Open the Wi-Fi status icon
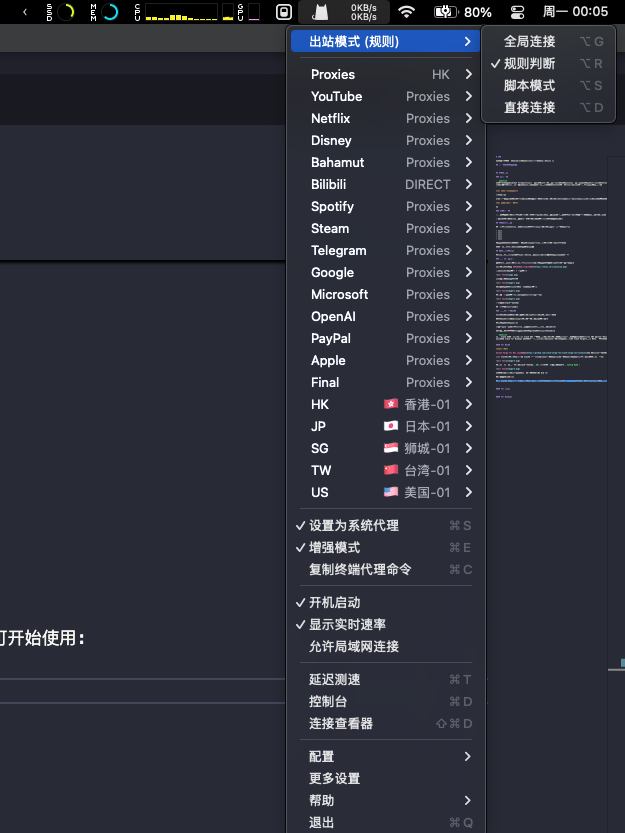 coord(406,12)
